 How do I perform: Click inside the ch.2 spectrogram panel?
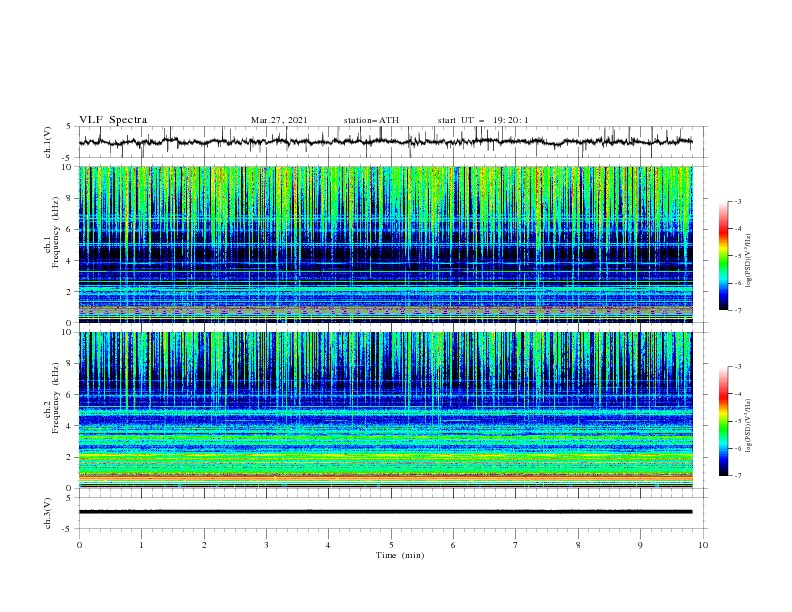(x=385, y=410)
